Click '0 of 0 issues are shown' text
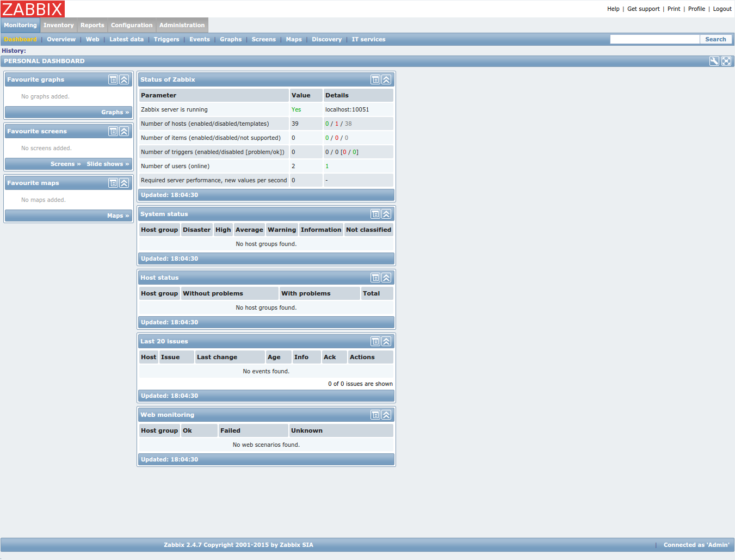 coord(360,384)
